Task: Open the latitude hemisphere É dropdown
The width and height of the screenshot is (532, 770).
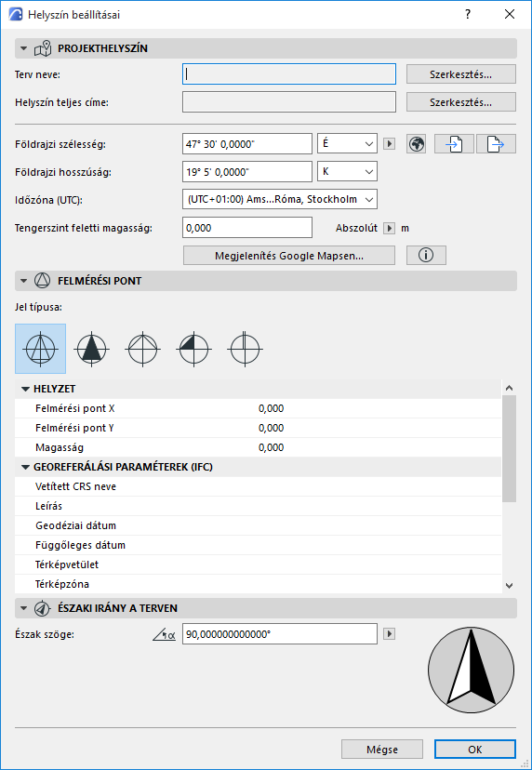Action: click(x=347, y=144)
